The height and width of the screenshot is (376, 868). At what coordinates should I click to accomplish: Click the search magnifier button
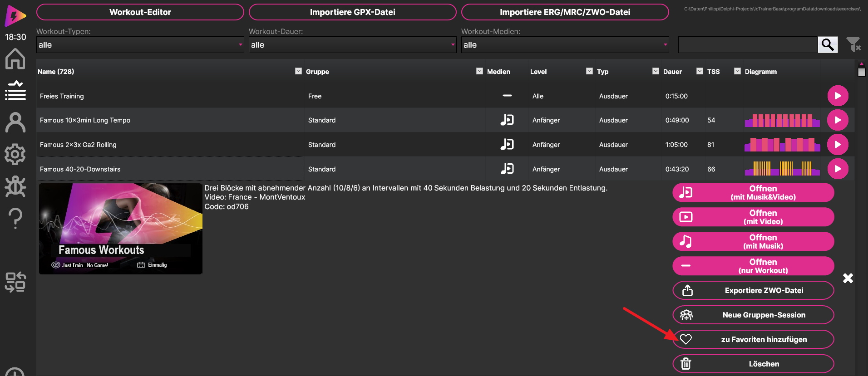(x=827, y=45)
